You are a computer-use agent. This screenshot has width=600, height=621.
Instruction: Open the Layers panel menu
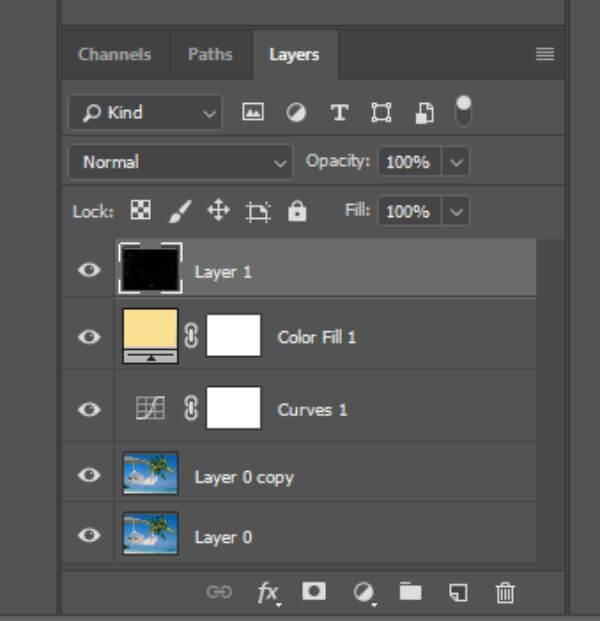tap(545, 54)
